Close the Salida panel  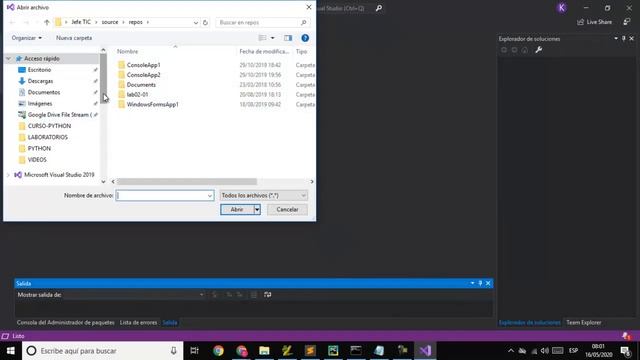488,283
